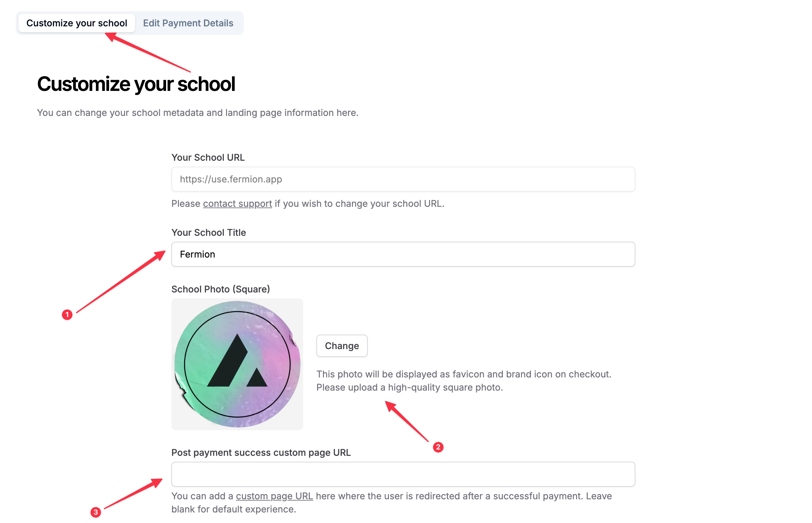Click the red number 3 annotation badge

pos(96,512)
